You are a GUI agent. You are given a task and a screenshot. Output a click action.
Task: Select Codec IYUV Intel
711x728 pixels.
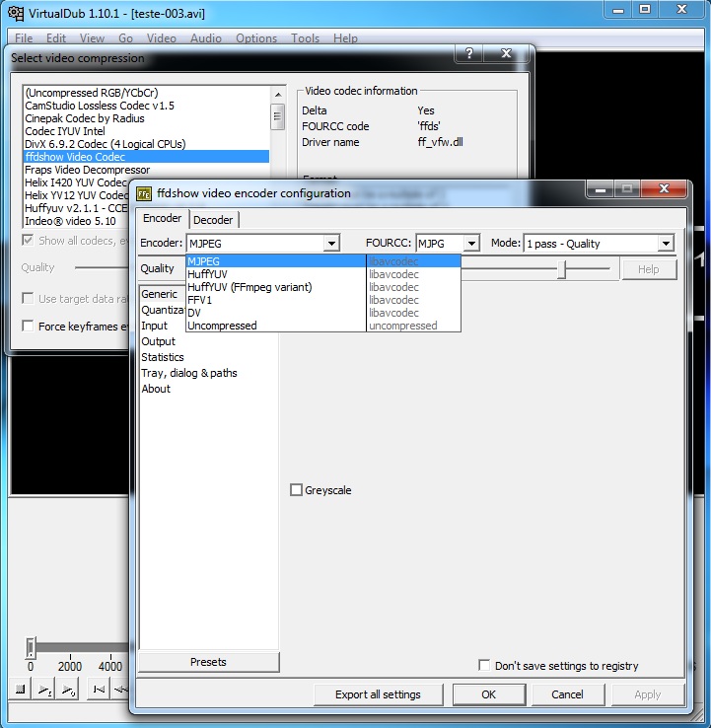147,131
